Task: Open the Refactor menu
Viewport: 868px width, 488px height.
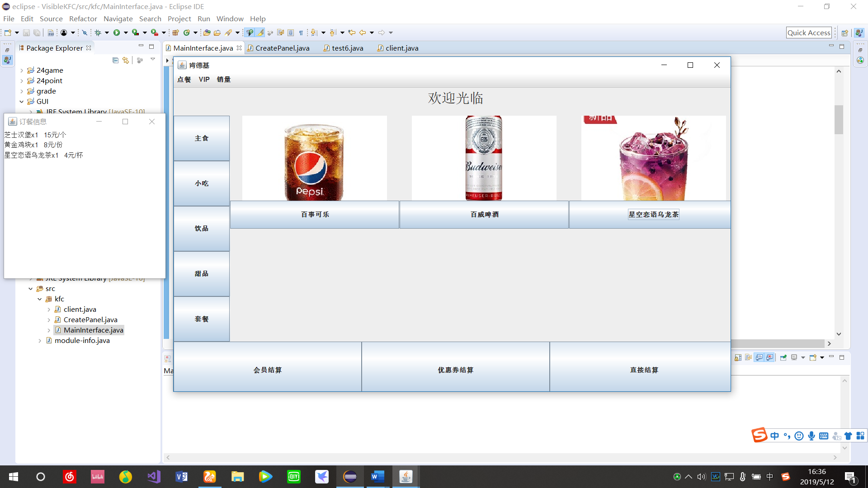Action: [x=83, y=19]
